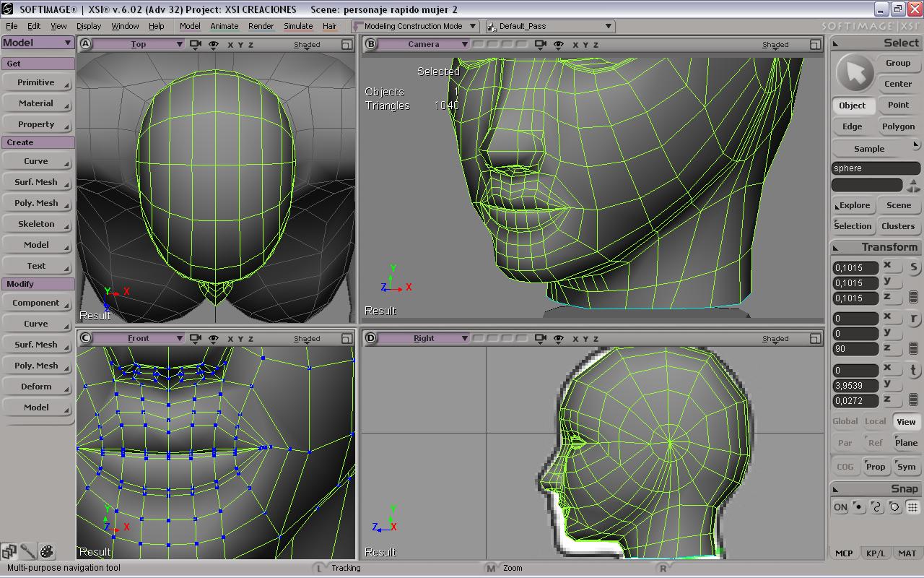Maximize the Right viewport with its corner icon
The width and height of the screenshot is (924, 578).
pyautogui.click(x=815, y=338)
